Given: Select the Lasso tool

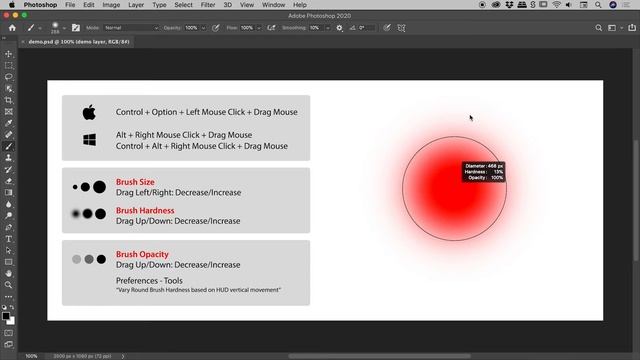Looking at the screenshot, I should tap(9, 77).
